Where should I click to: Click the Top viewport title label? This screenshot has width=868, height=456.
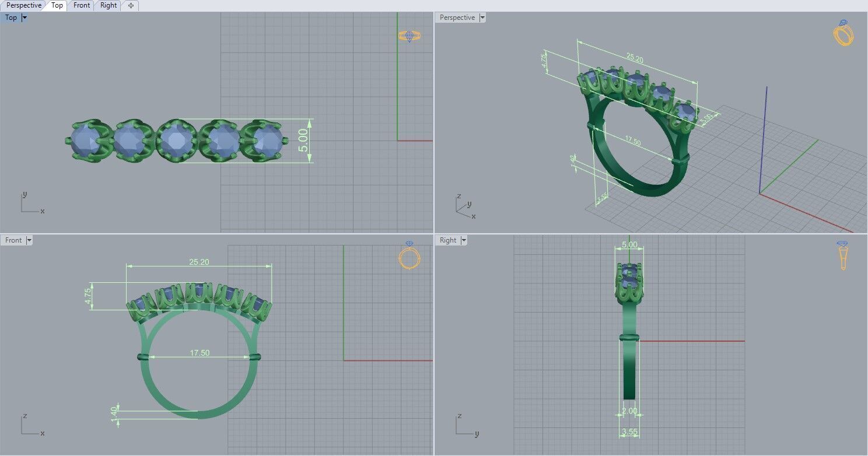click(11, 17)
